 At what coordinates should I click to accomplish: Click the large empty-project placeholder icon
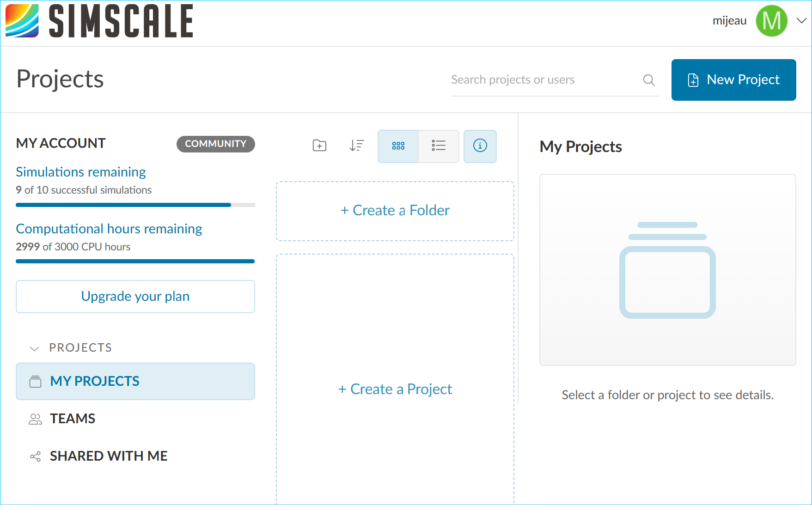tap(667, 270)
